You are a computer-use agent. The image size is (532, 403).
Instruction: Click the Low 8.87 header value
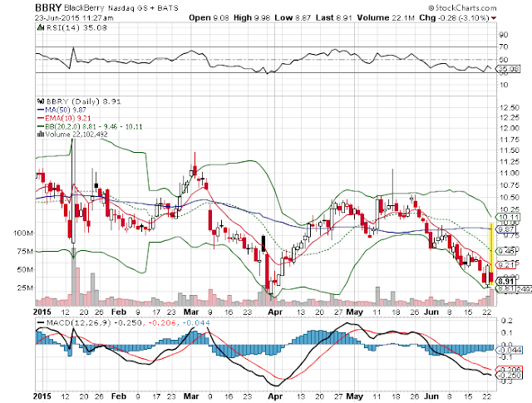tap(293, 17)
